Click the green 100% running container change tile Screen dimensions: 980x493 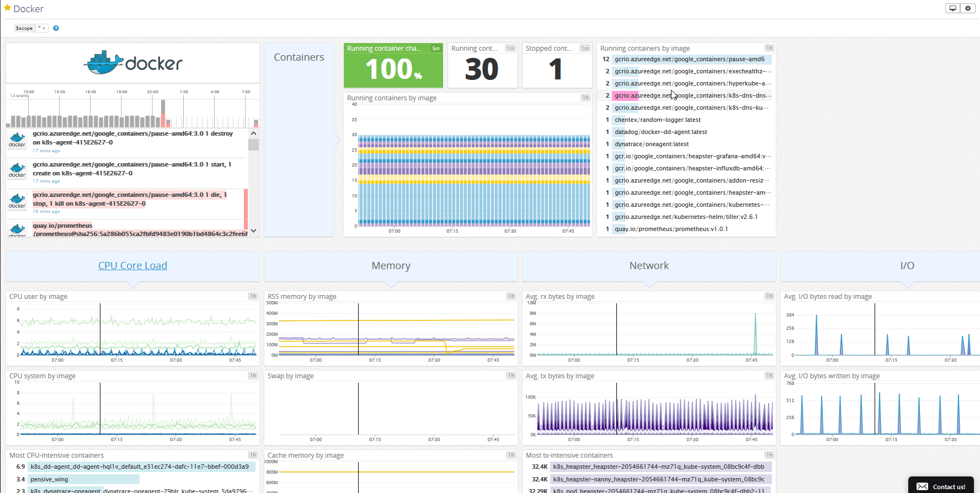[393, 66]
